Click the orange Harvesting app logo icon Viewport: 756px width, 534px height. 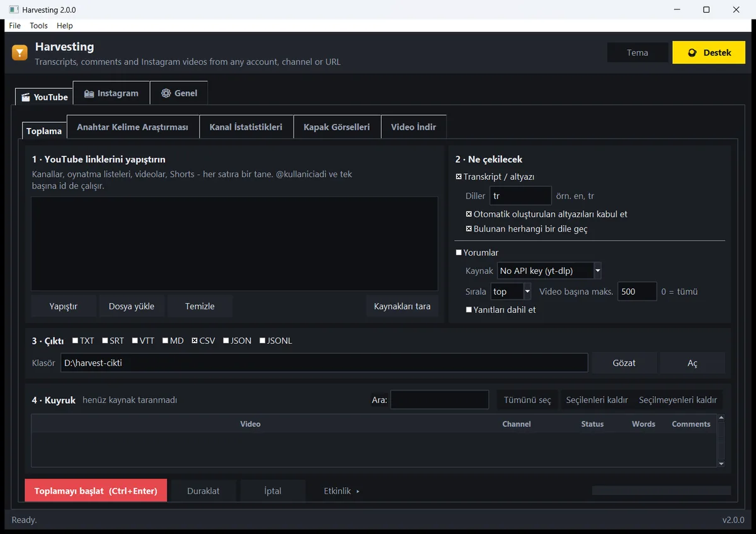pos(20,53)
